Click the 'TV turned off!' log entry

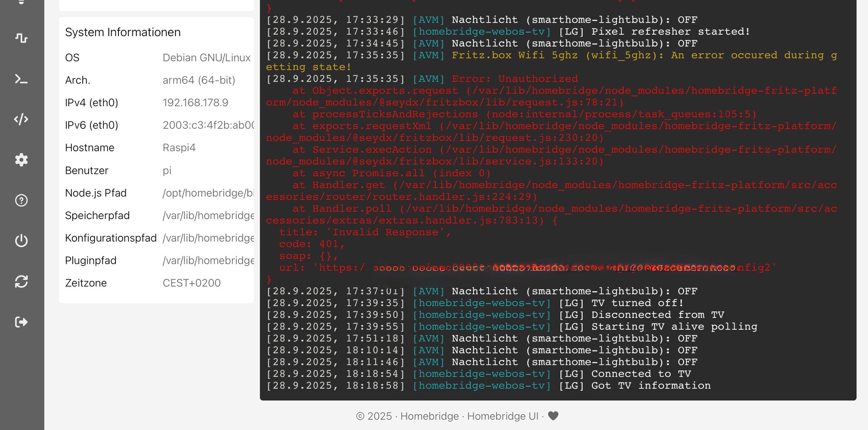[637, 303]
